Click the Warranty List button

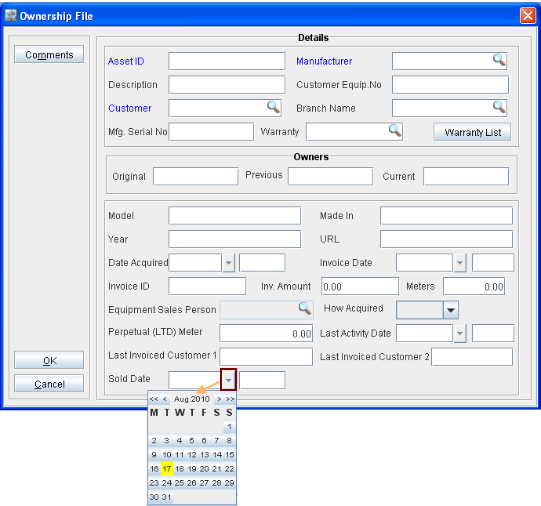pyautogui.click(x=472, y=132)
